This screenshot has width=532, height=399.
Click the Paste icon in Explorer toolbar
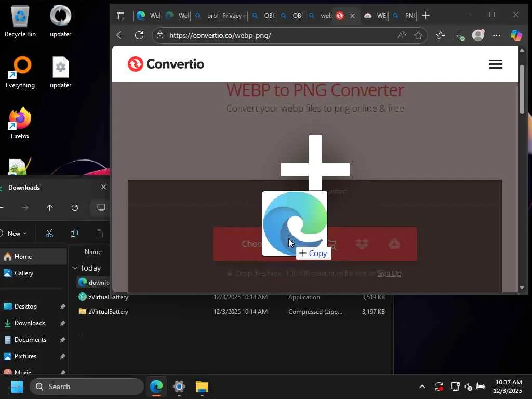click(x=99, y=233)
